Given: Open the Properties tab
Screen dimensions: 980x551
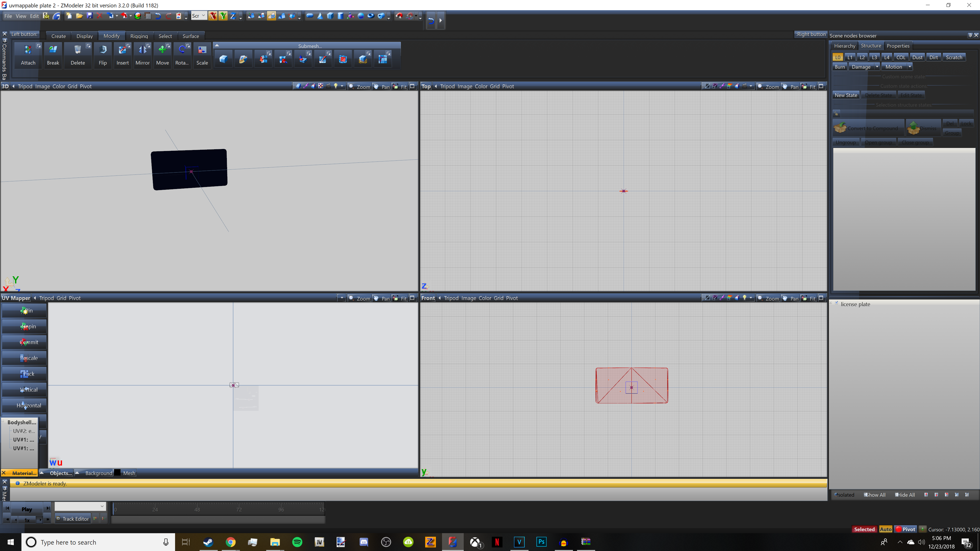Looking at the screenshot, I should [x=898, y=46].
